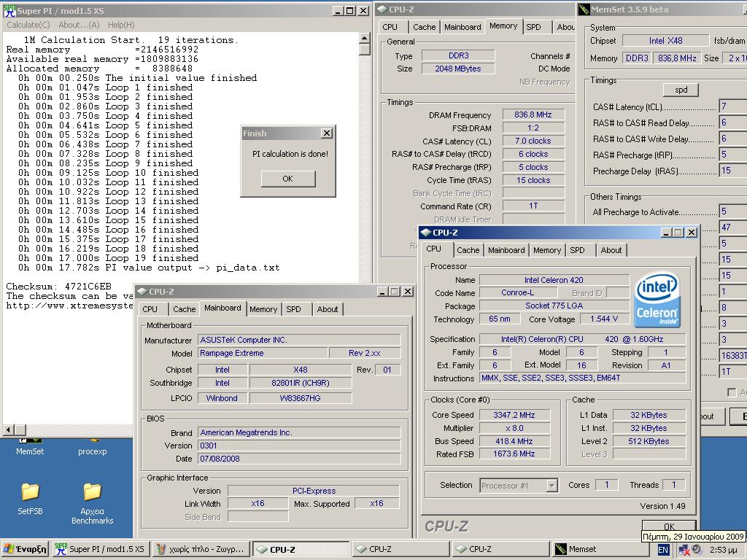Viewport: 747px width, 560px height.
Task: Open the Help(H) menu in Super PI
Action: (121, 25)
